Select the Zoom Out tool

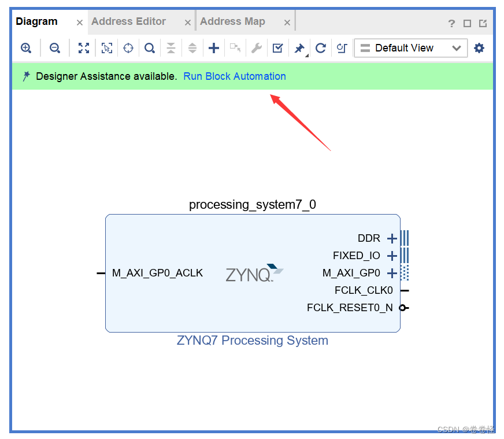click(x=55, y=48)
